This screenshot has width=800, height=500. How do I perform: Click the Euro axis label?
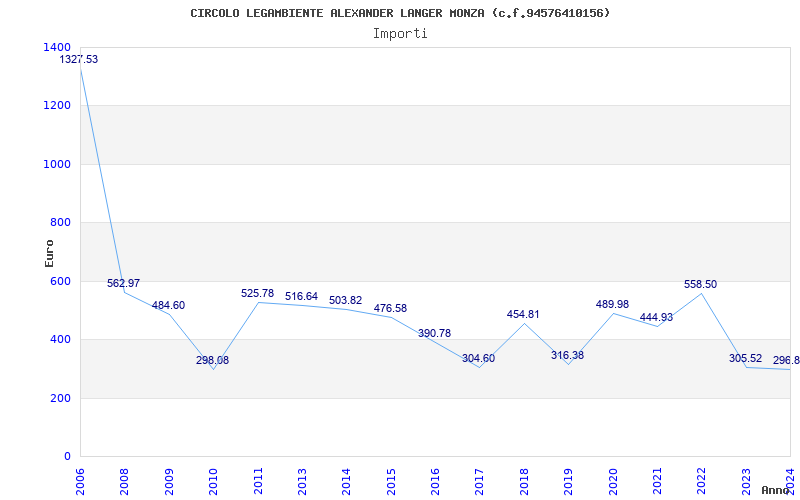(49, 253)
